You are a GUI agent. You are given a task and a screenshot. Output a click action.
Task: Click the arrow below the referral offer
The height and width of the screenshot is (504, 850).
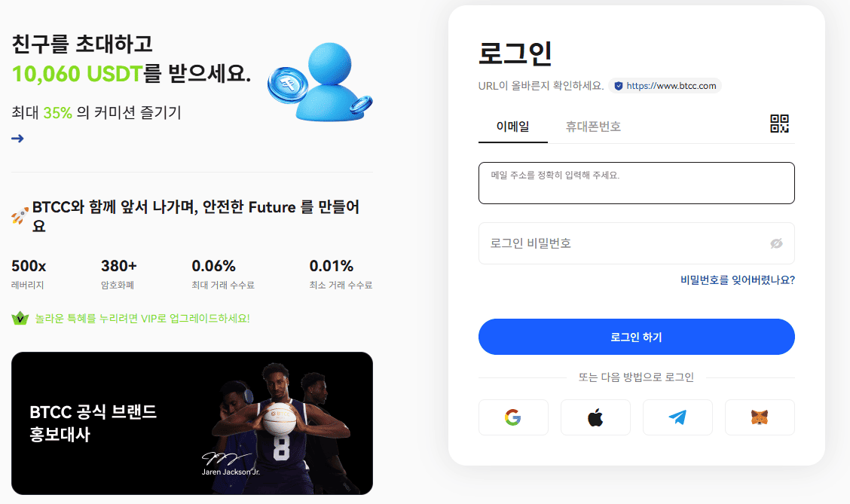tap(17, 138)
